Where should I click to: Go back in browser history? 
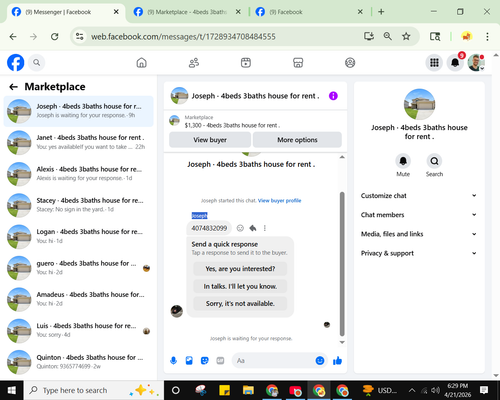coord(13,36)
